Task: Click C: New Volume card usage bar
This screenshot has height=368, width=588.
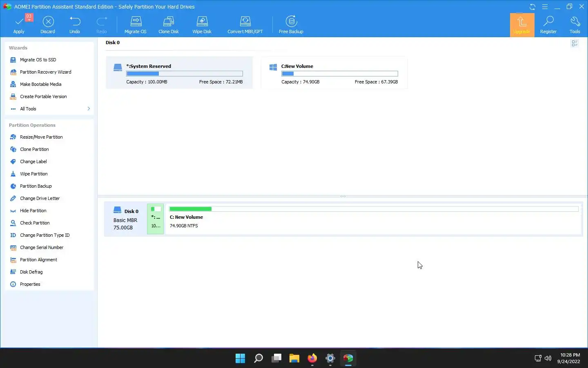Action: click(340, 74)
